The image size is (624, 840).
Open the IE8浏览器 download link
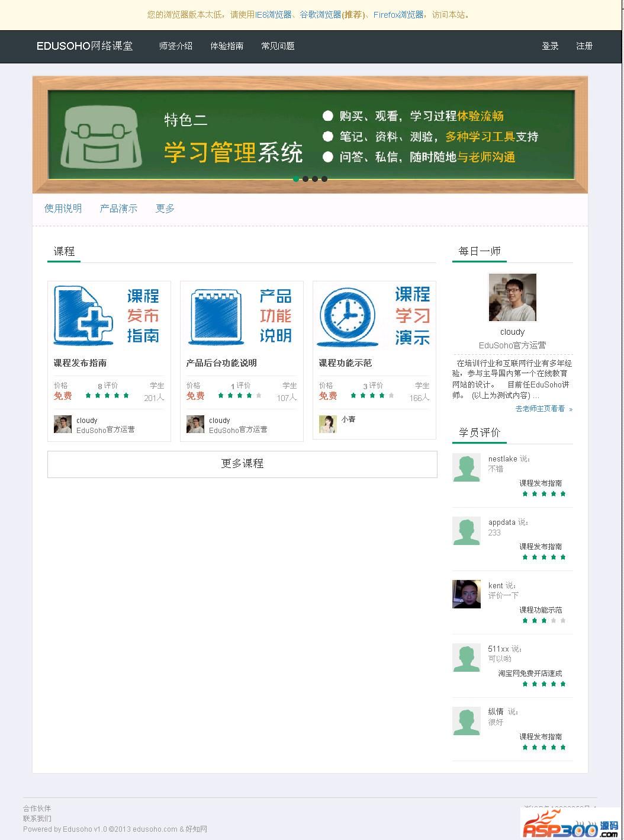(x=274, y=15)
